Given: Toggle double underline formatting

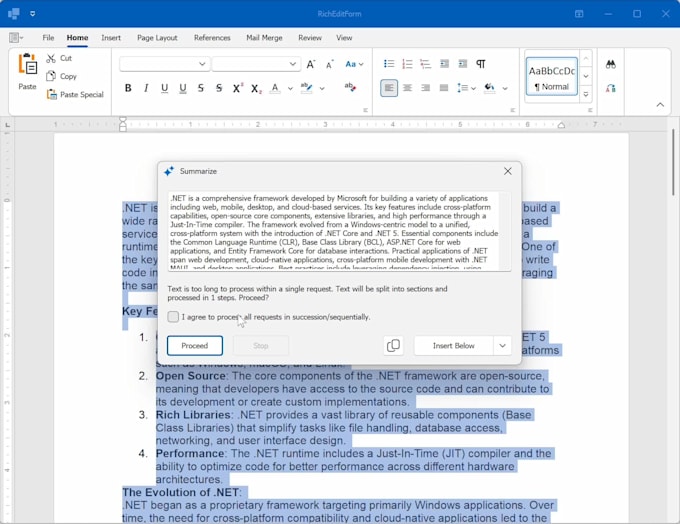Looking at the screenshot, I should tap(183, 88).
